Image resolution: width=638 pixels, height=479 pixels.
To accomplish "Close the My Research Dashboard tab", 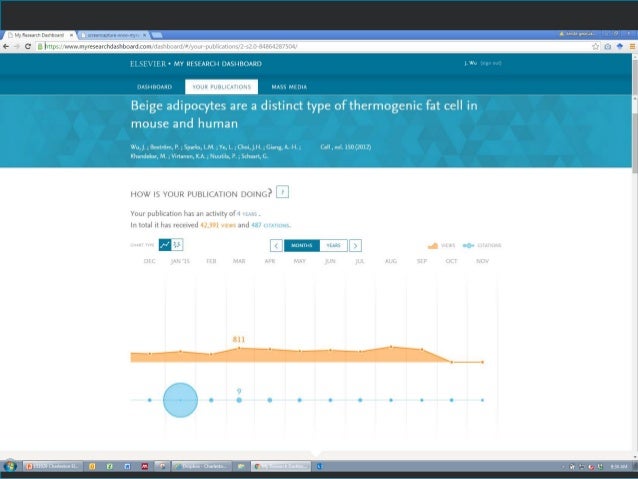I will tap(71, 35).
